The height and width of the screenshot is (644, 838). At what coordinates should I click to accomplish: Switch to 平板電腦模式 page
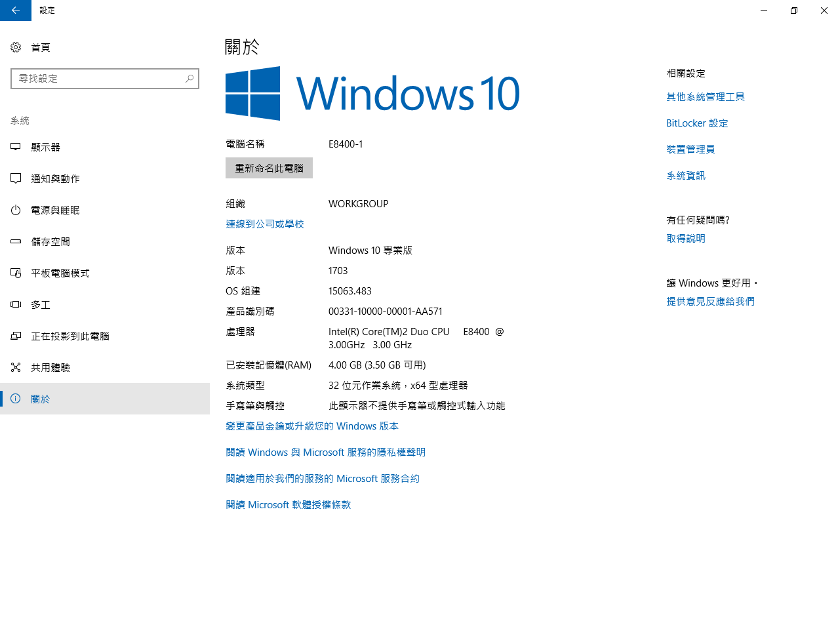[x=105, y=273]
